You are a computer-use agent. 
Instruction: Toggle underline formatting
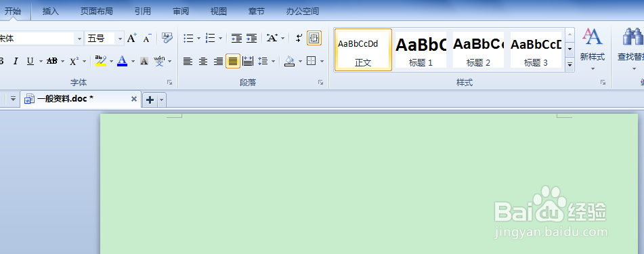30,61
